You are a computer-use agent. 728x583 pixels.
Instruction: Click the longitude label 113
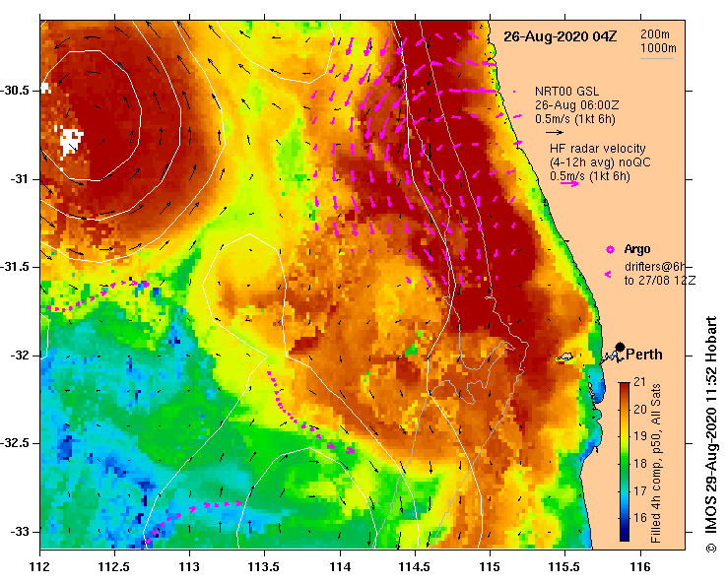coord(189,567)
